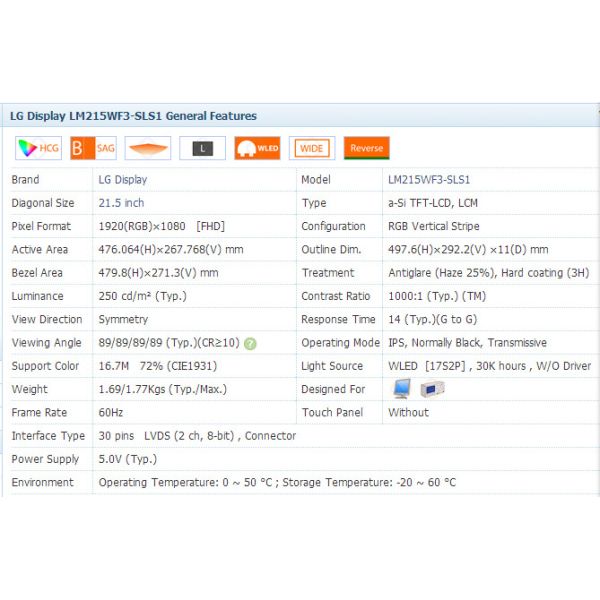Click the Operating Mode label

[x=341, y=343]
